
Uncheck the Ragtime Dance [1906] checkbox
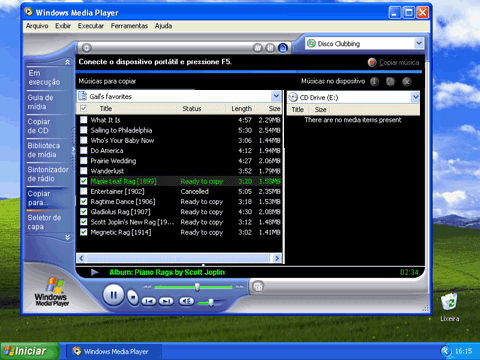click(x=84, y=201)
